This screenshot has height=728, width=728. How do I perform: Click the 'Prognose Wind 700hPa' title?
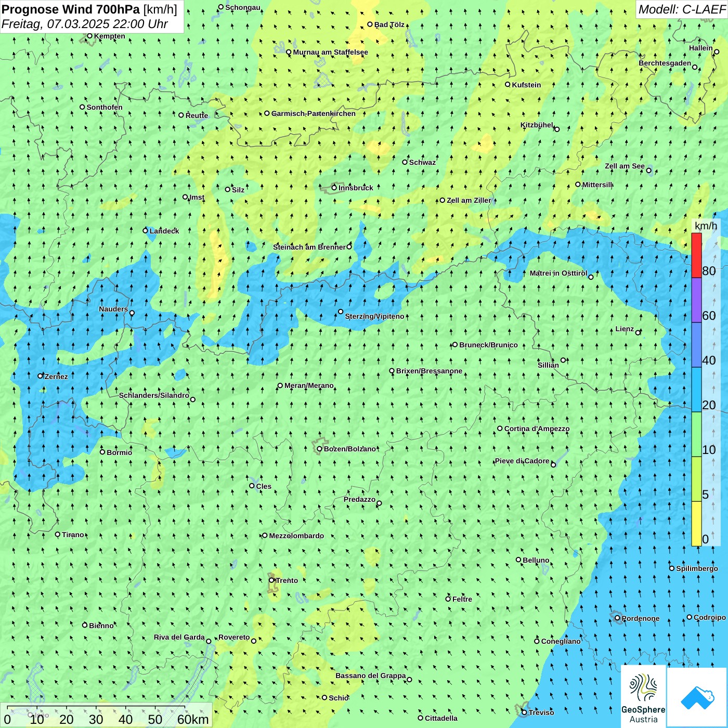pyautogui.click(x=71, y=9)
